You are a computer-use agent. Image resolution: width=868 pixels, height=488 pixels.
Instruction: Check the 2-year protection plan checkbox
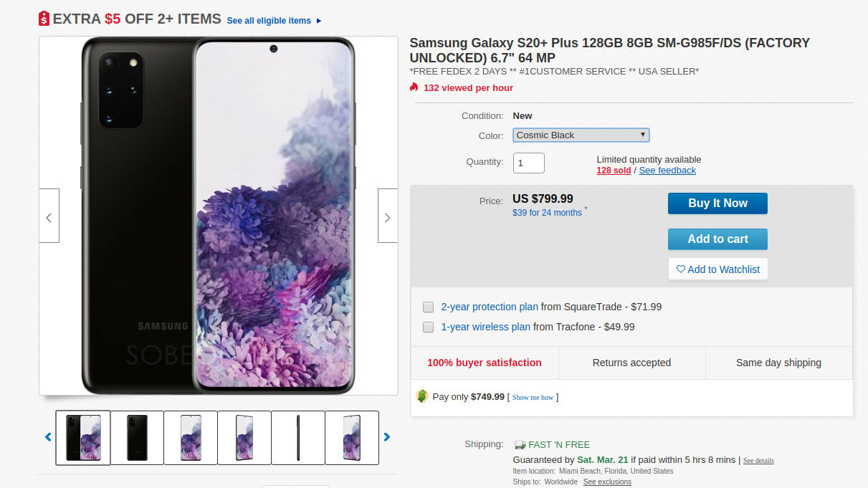click(428, 307)
